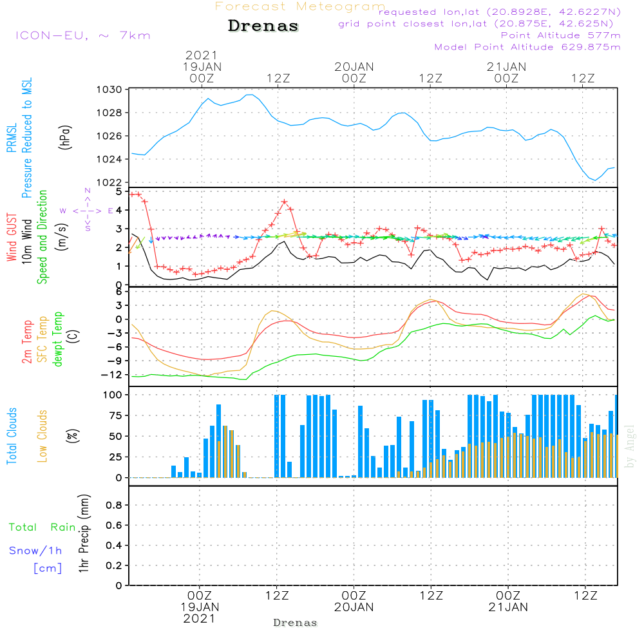Click 'Model Point Altitude 629.875m' text
644x644 pixels.
[x=527, y=47]
